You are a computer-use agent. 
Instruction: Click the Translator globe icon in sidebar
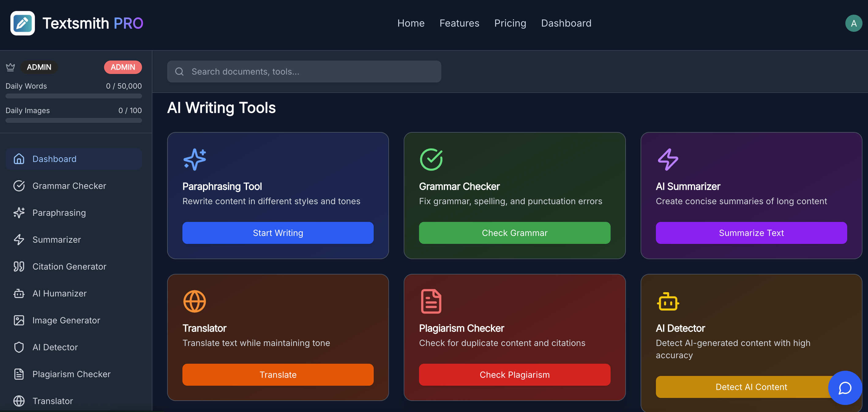[x=19, y=401]
